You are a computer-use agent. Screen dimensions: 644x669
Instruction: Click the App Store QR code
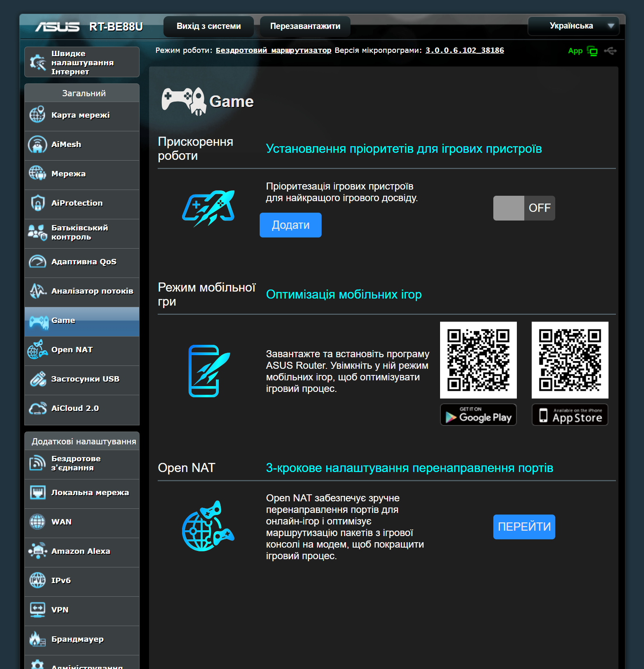[x=570, y=360]
